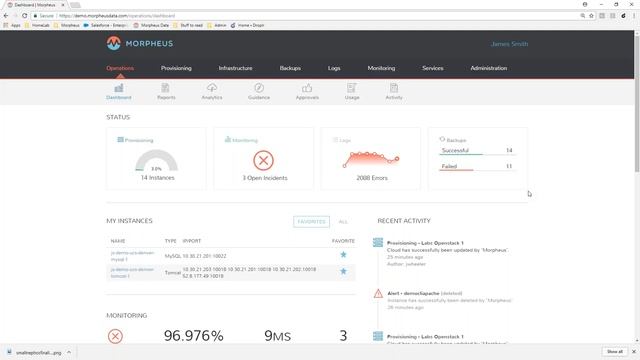
Task: Open the Homelab bookmark folder
Action: 37,25
